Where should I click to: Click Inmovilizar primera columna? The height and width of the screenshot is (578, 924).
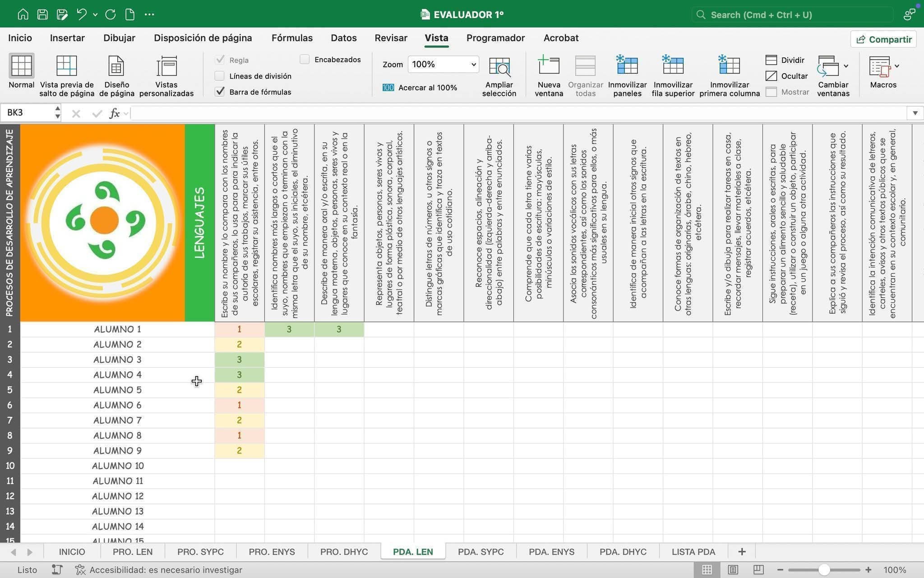730,76
